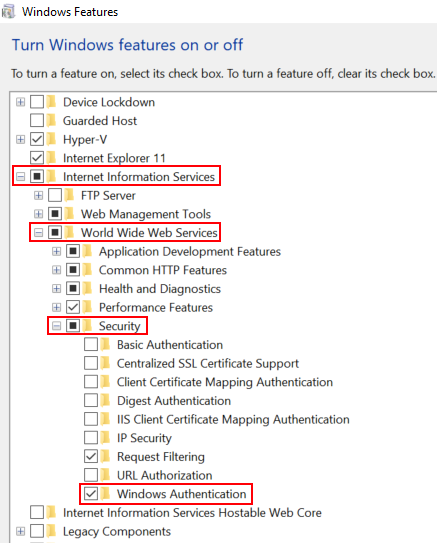437x543 pixels.
Task: Select the 'Common HTTP Features' label
Action: click(163, 270)
